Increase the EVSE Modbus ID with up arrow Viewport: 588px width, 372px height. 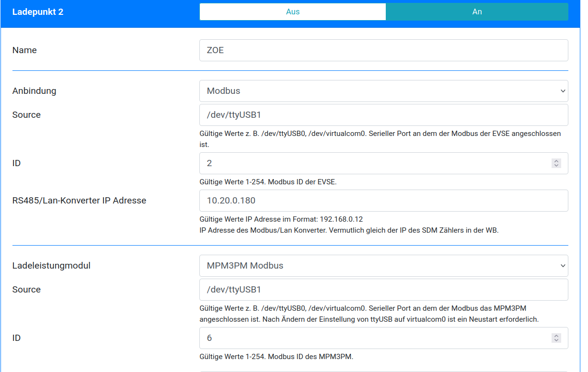tap(556, 161)
